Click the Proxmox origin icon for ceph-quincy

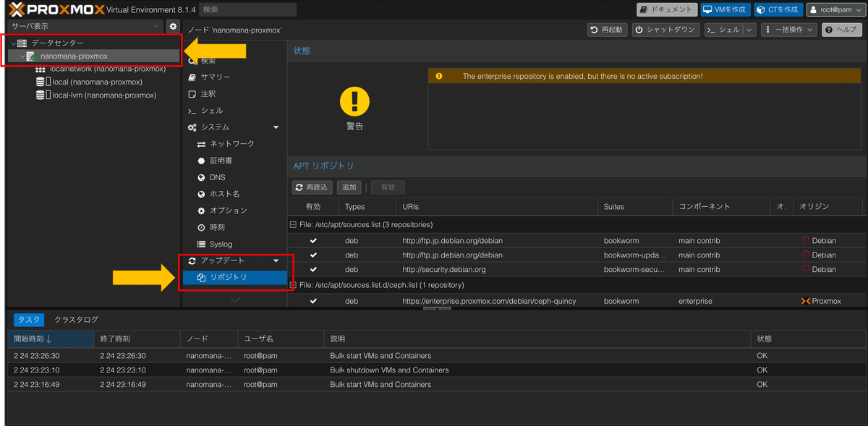806,301
